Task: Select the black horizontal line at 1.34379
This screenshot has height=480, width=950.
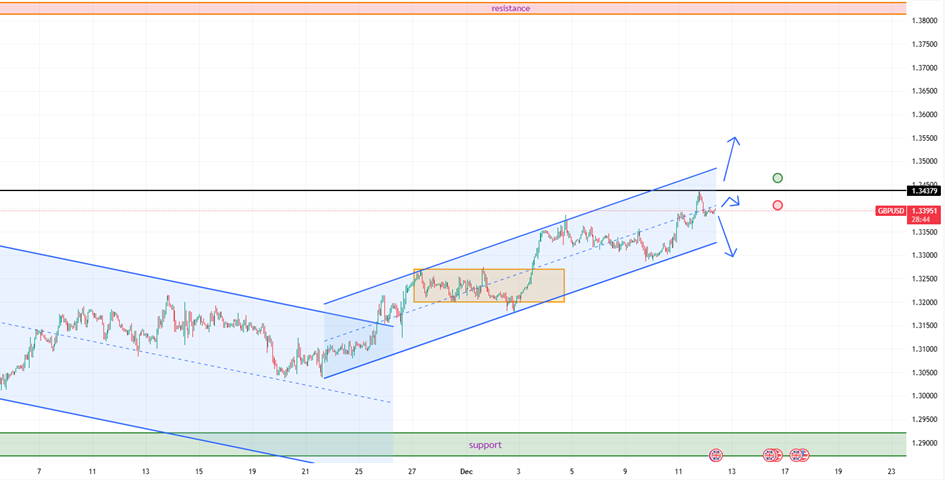Action: click(x=300, y=190)
